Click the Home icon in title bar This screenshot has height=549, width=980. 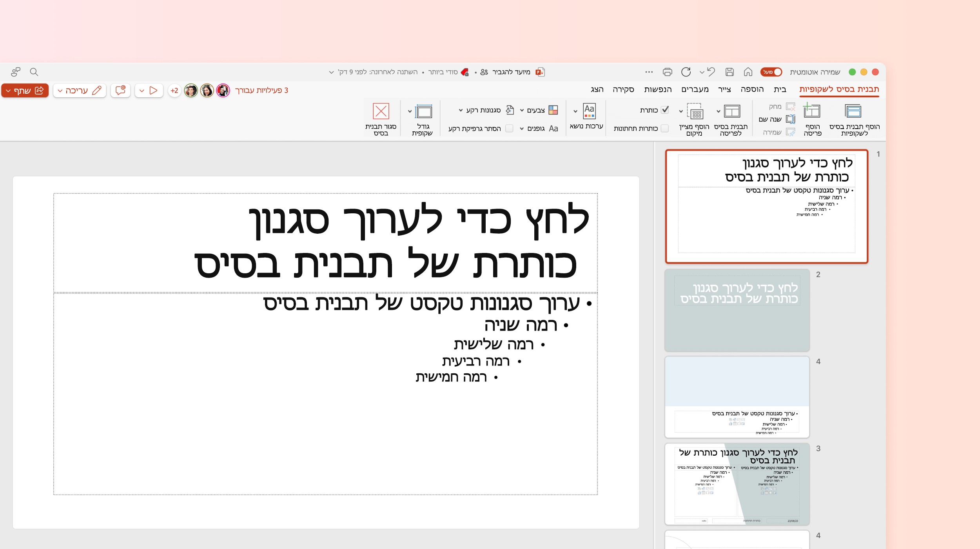748,72
